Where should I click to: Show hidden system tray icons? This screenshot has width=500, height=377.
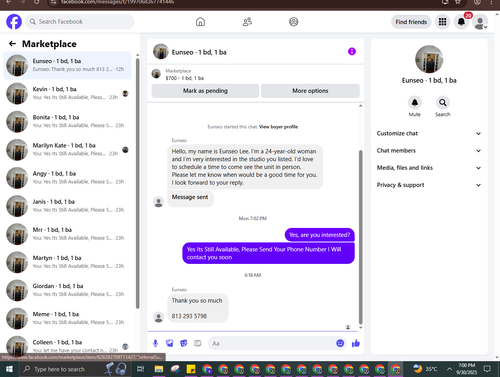(449, 369)
